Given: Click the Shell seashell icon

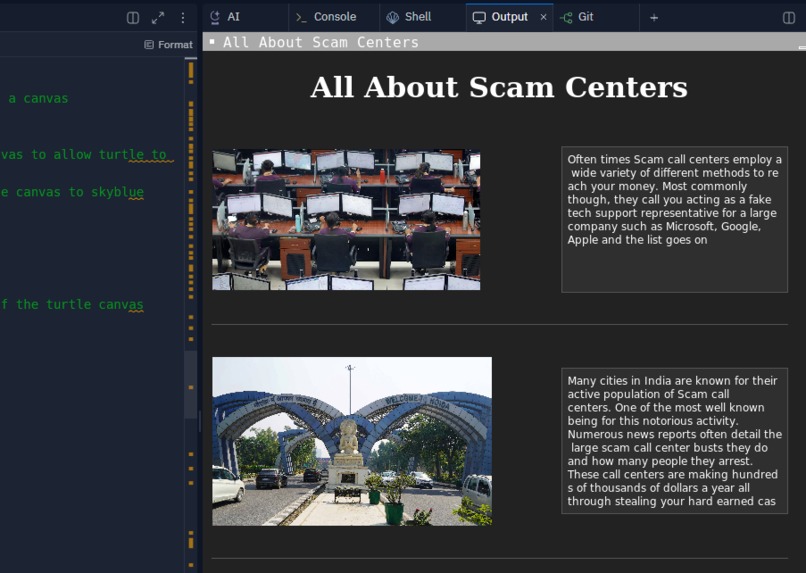Looking at the screenshot, I should click(392, 17).
